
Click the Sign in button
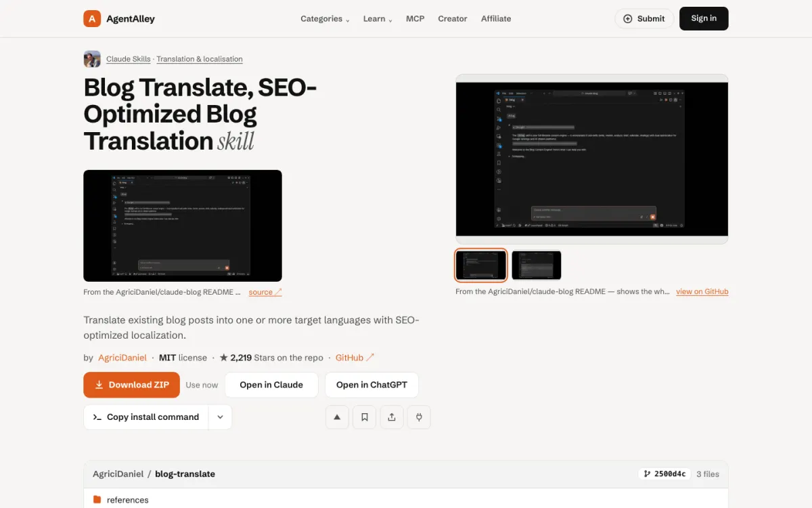(x=704, y=18)
